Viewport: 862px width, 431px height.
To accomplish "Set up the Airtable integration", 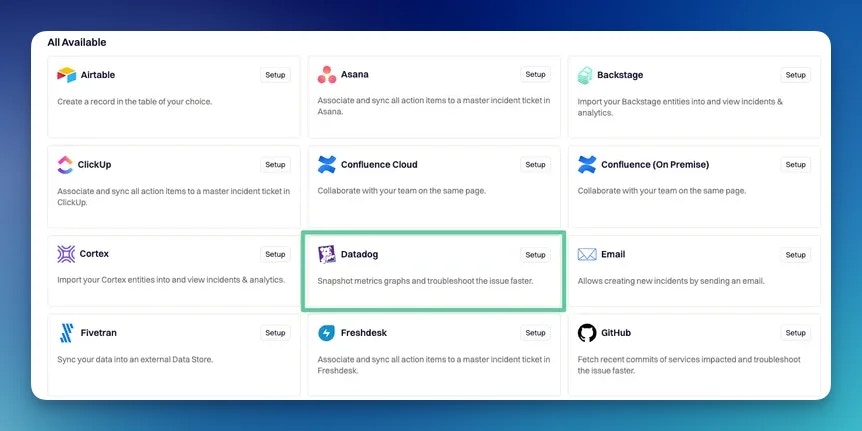I will click(275, 75).
